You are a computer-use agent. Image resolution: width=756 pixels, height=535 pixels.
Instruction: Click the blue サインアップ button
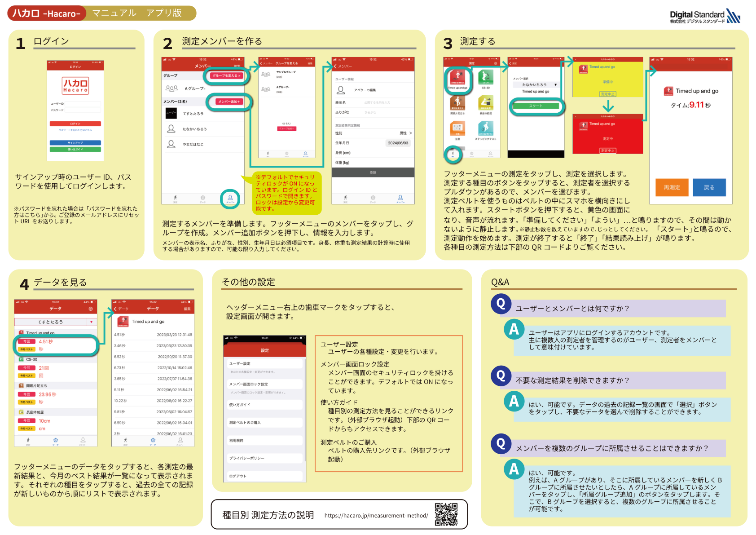coord(75,143)
